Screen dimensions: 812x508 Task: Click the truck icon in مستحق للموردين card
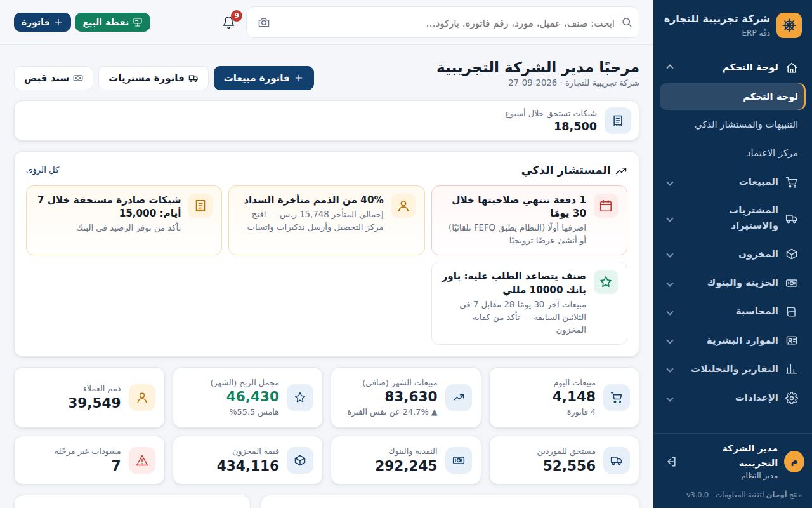pos(617,460)
